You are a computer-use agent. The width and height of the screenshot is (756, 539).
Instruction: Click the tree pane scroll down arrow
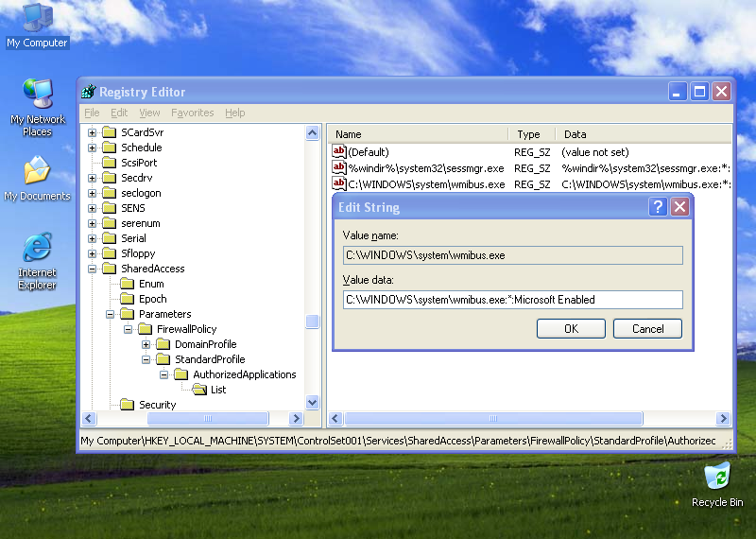[x=313, y=402]
